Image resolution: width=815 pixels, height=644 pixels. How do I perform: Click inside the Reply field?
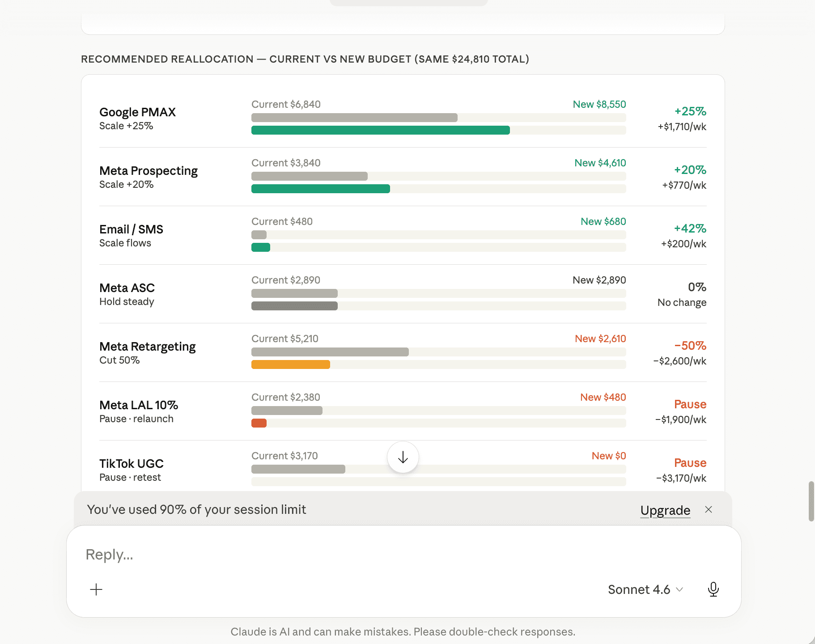pos(313,554)
